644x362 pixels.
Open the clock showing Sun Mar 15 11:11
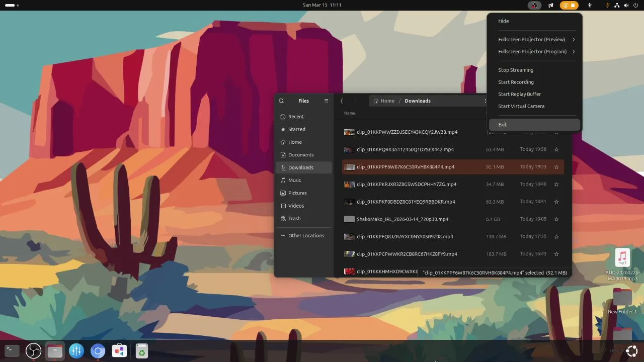[x=322, y=5]
